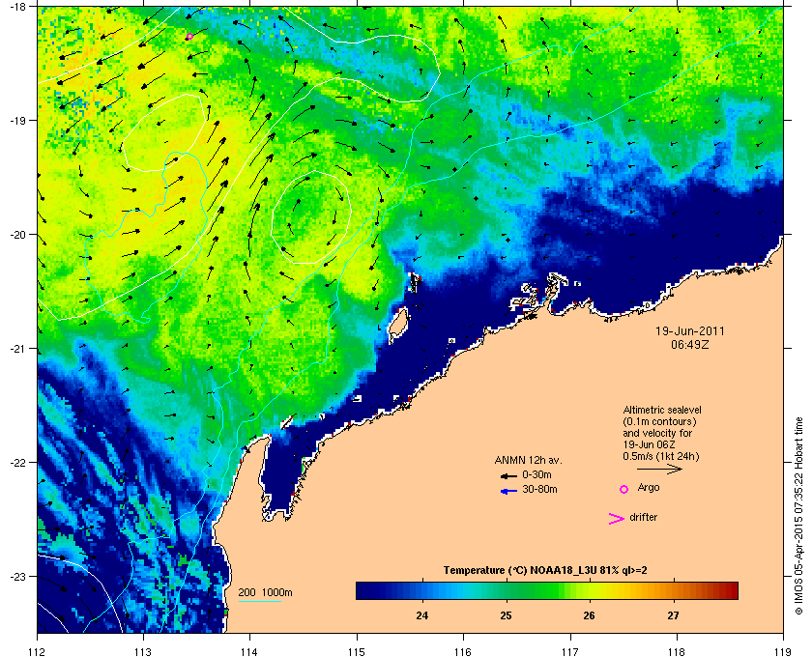The image size is (812, 657).
Task: Click the 'Altimetric sealevel' label
Action: click(662, 410)
